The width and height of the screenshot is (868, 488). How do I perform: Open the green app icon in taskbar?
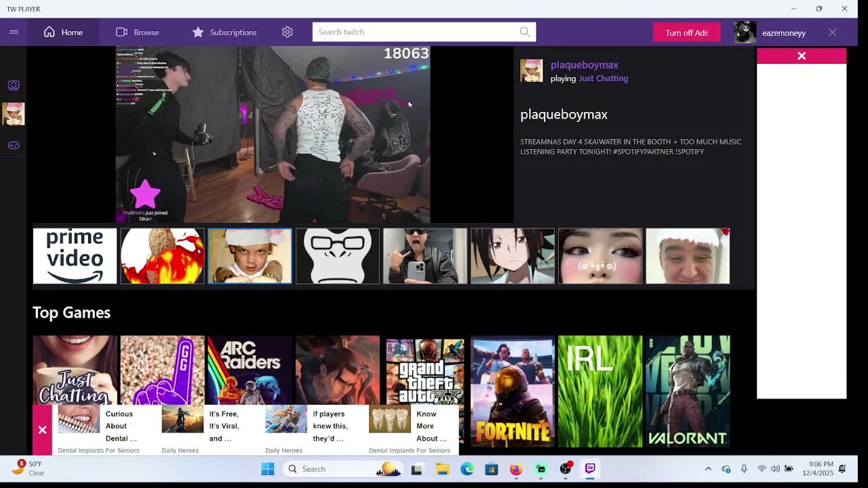point(540,469)
